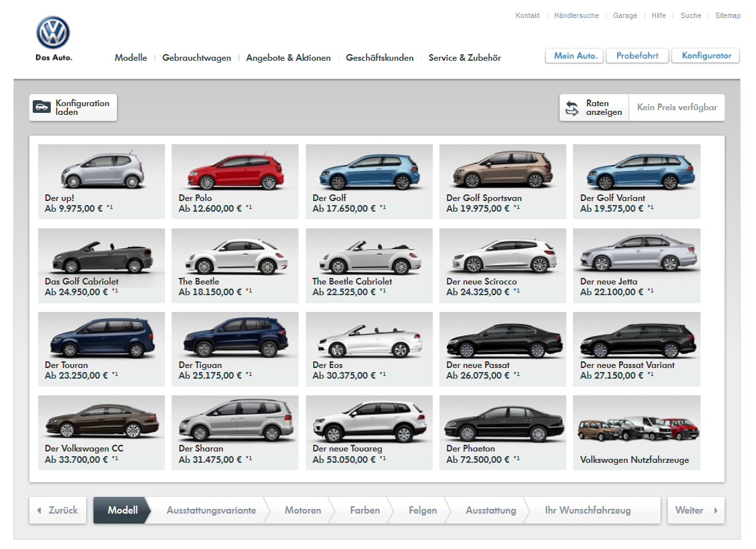
Task: Open the Sitemap link
Action: (x=727, y=15)
